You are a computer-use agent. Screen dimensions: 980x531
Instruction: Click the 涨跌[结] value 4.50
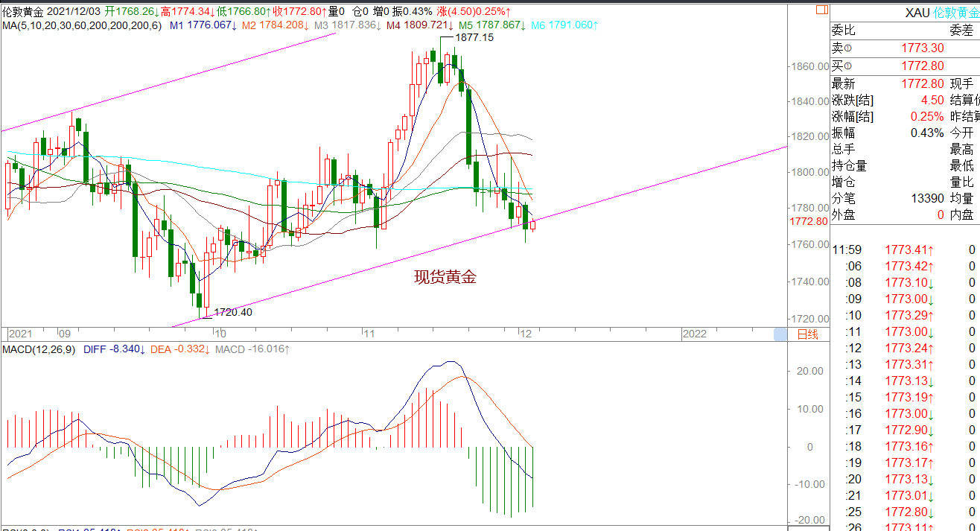coord(932,100)
